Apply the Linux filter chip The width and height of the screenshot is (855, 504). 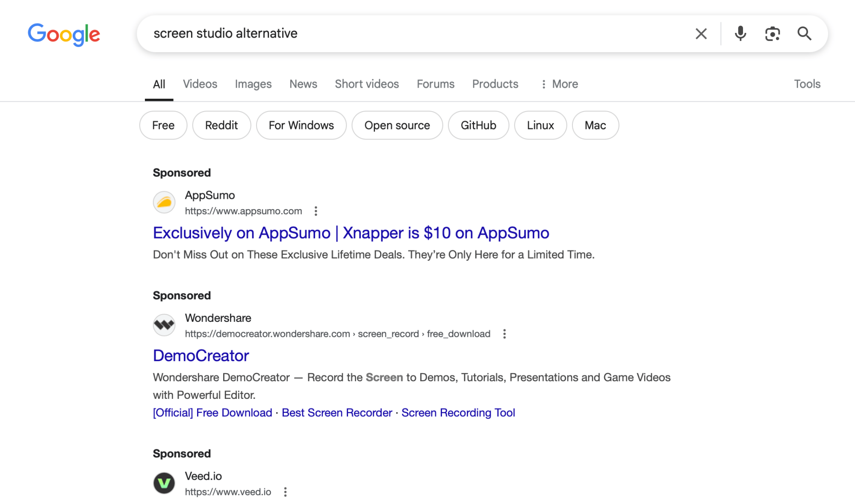(x=540, y=125)
